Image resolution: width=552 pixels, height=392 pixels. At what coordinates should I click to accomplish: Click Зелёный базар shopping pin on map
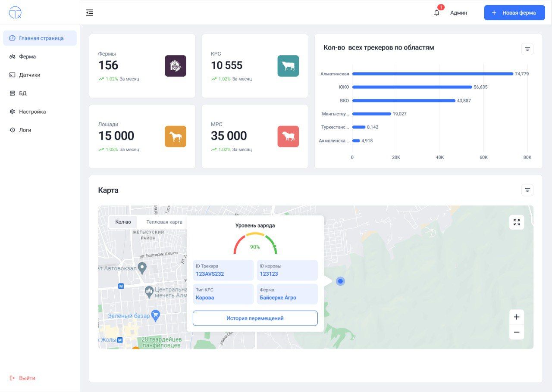tap(156, 315)
